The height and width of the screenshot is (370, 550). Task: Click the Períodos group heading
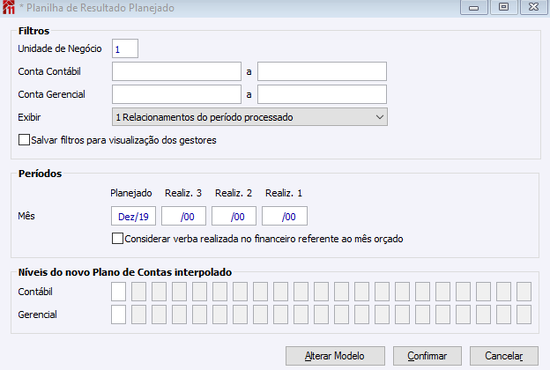(x=40, y=174)
